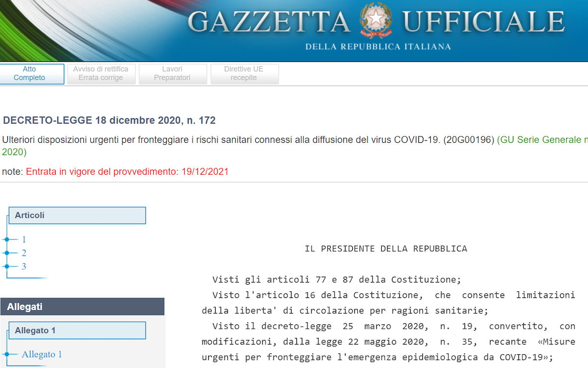This screenshot has width=588, height=368.
Task: Click the Gazzetta Ufficiale banner title
Action: pos(376,22)
